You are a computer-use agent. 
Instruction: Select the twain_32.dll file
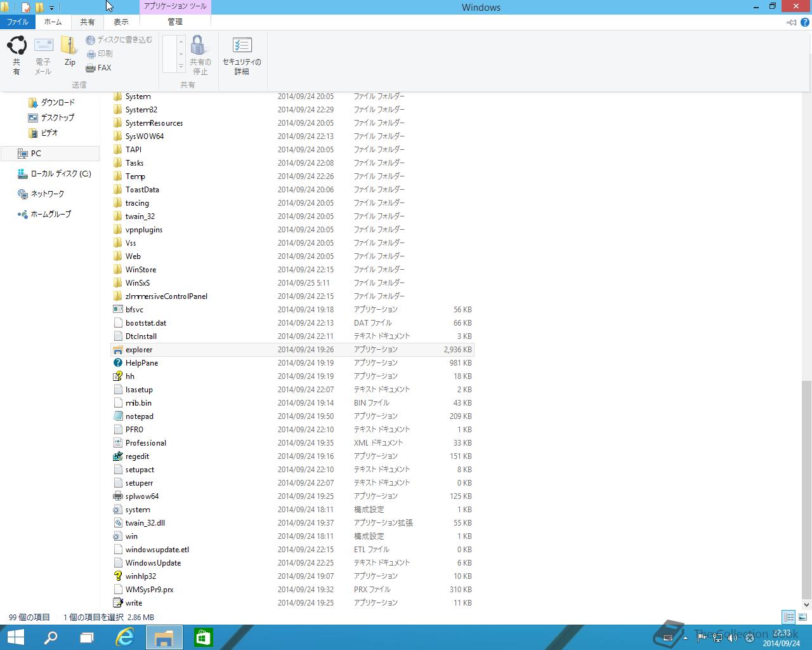[292, 523]
